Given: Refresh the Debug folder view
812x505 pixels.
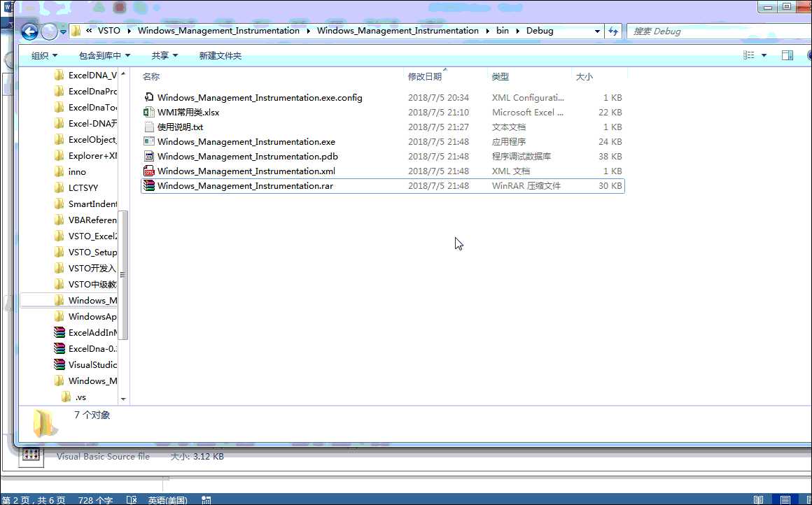Looking at the screenshot, I should tap(614, 31).
